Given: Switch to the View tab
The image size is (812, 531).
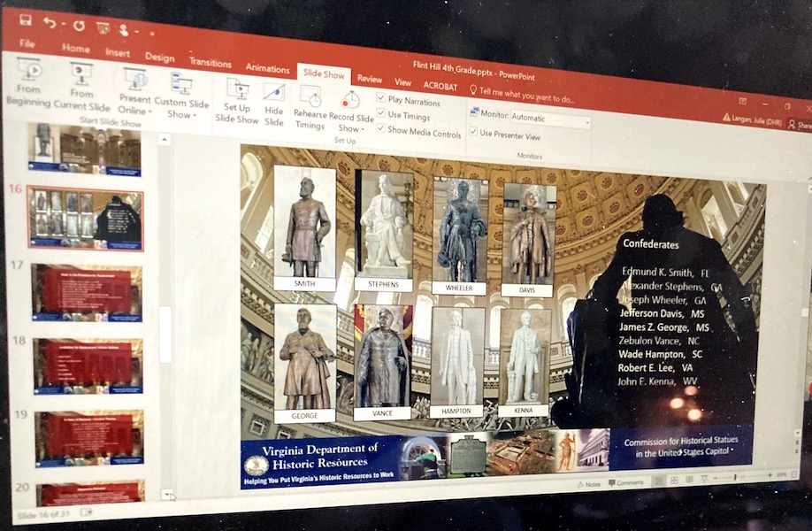Looking at the screenshot, I should pyautogui.click(x=402, y=81).
